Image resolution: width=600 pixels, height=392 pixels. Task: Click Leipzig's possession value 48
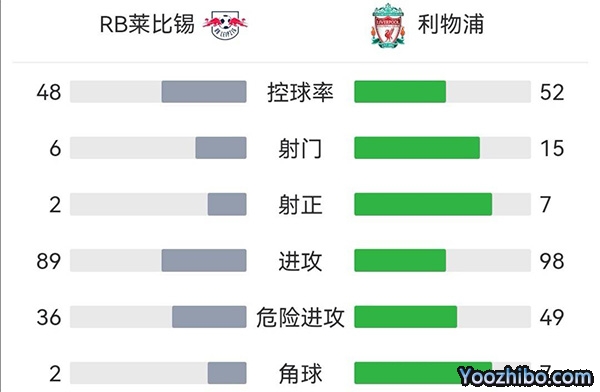tap(49, 92)
